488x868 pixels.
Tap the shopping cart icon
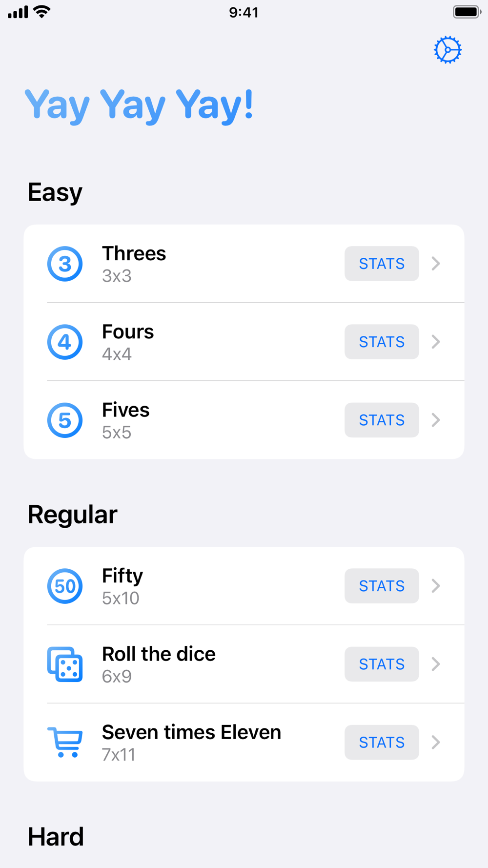65,742
